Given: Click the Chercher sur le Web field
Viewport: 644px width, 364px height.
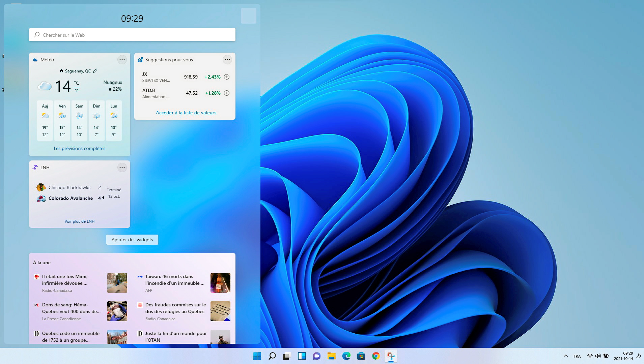Looking at the screenshot, I should [132, 35].
